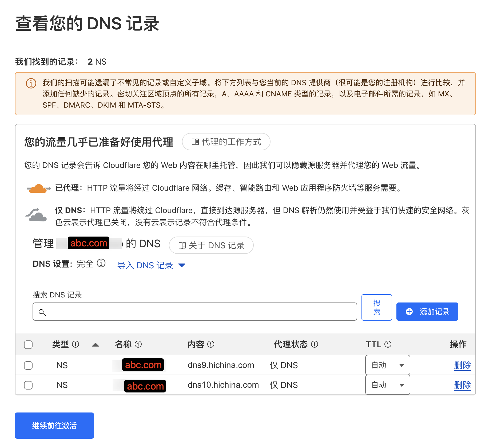Click 仅 DNS status in dns10 row
485x448 pixels.
(x=284, y=385)
